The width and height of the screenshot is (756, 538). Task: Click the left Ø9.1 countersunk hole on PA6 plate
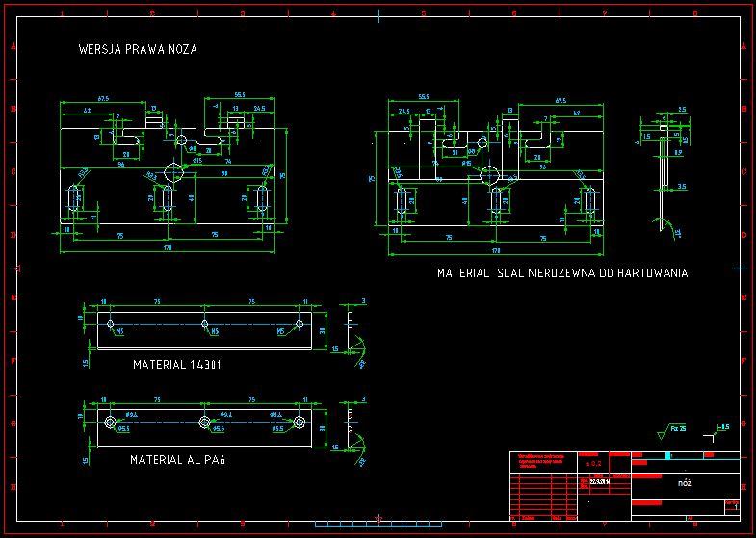[x=110, y=423]
